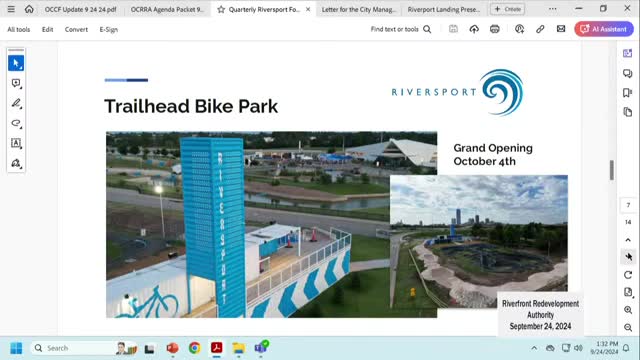Pick the Highlight pen tool
The width and height of the screenshot is (640, 360).
[16, 103]
